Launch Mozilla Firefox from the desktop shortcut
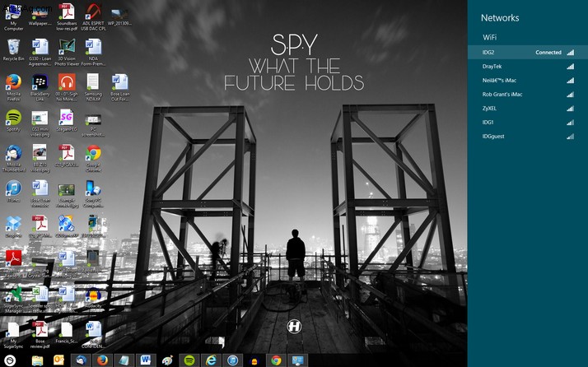 tap(13, 88)
